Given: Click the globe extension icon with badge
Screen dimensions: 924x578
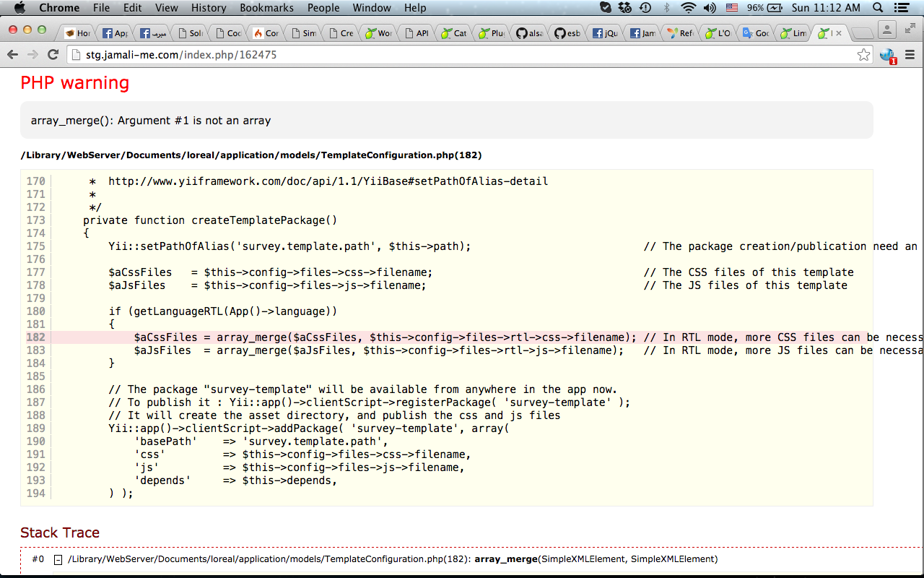Looking at the screenshot, I should 887,56.
